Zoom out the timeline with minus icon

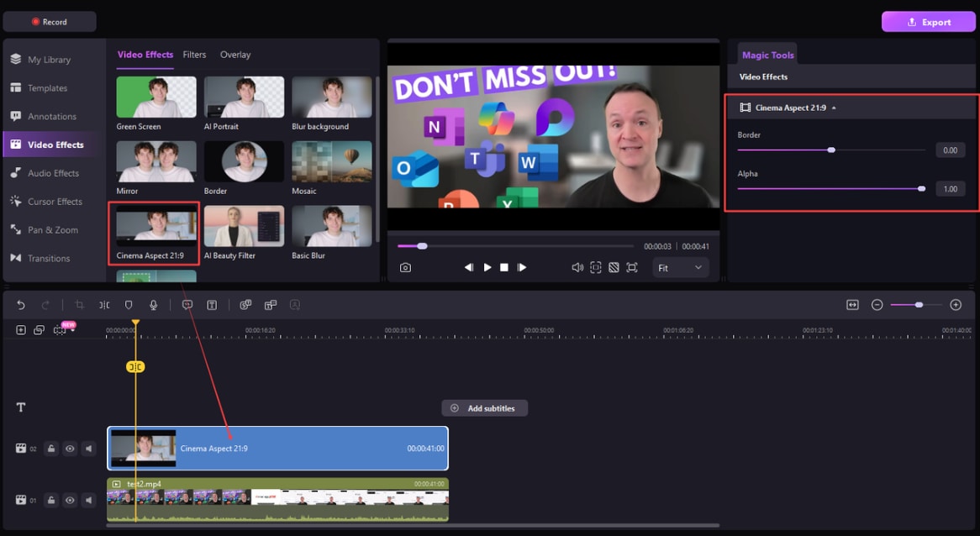pyautogui.click(x=877, y=305)
